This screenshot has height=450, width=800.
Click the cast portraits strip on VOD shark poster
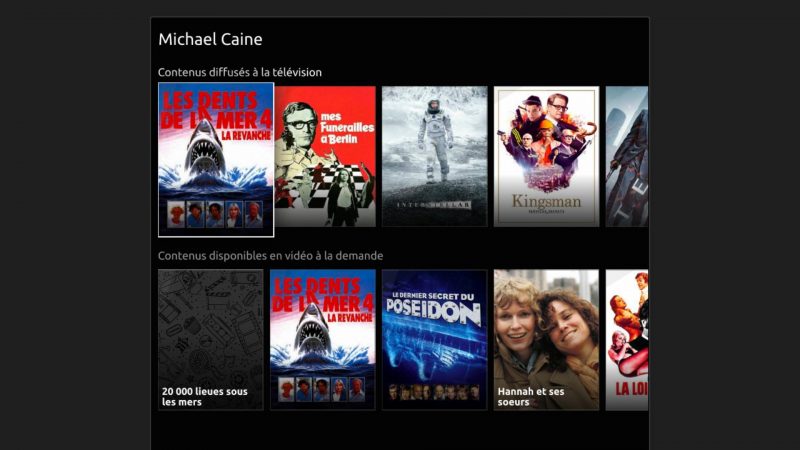pos(322,389)
